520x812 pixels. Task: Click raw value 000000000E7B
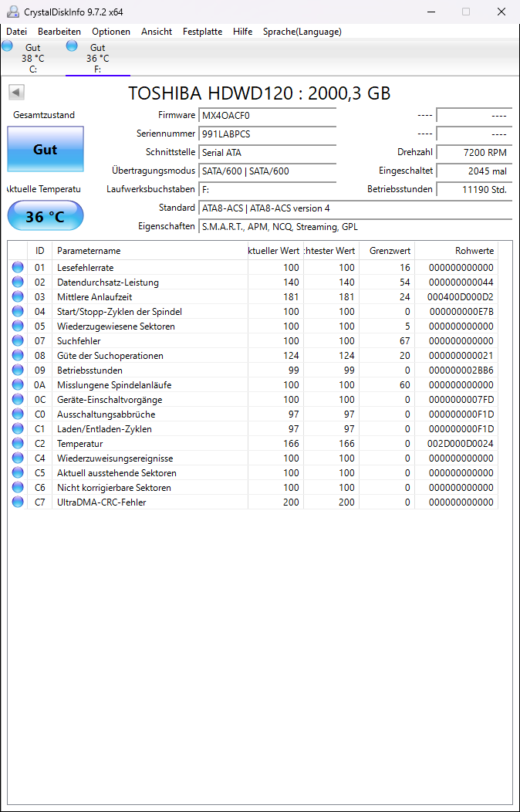[460, 311]
